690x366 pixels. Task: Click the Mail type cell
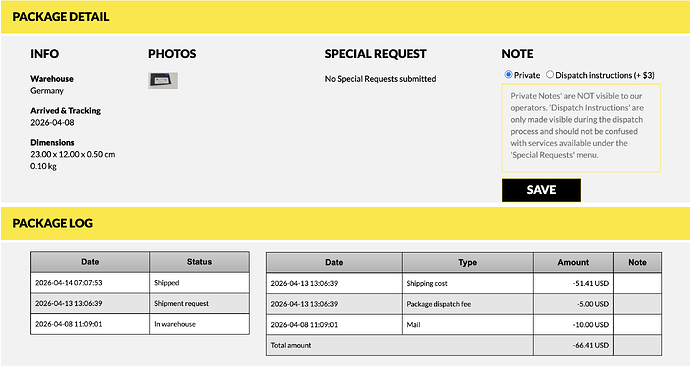click(x=467, y=325)
